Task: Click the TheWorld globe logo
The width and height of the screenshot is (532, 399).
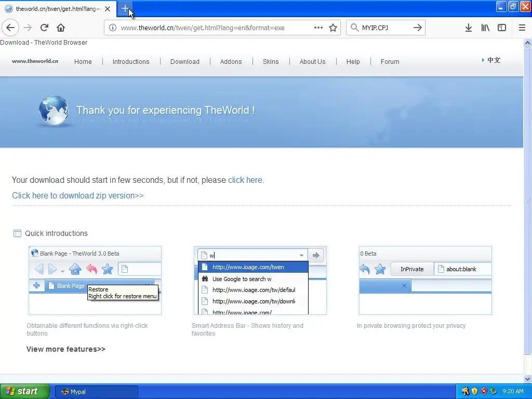Action: click(54, 111)
